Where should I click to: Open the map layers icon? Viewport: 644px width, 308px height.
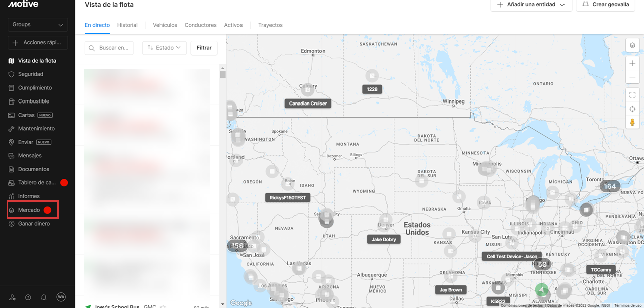632,45
